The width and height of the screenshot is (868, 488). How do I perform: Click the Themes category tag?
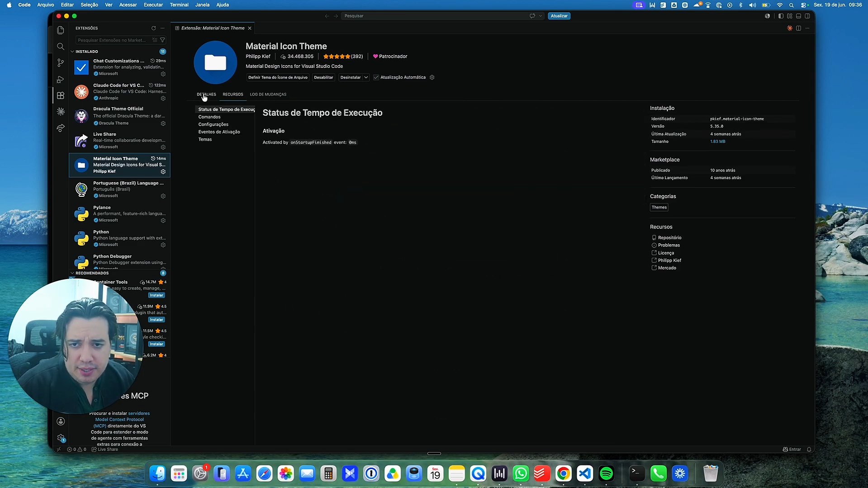[659, 207]
